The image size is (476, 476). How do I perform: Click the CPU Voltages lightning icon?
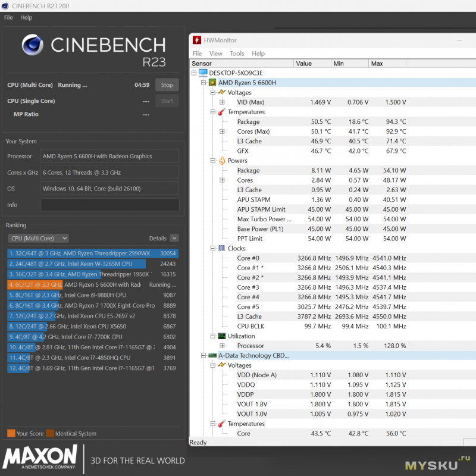[222, 92]
